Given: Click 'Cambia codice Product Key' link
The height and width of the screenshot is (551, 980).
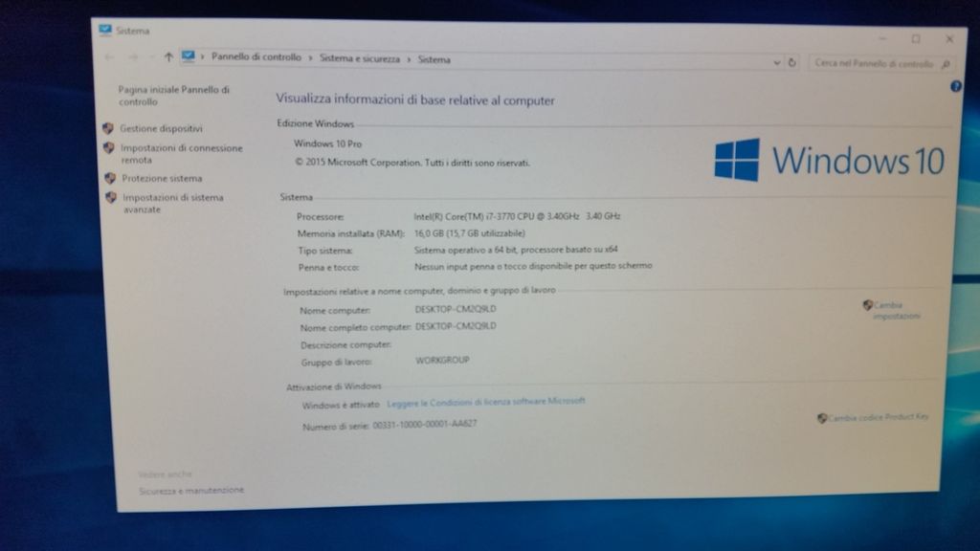Looking at the screenshot, I should click(x=879, y=417).
